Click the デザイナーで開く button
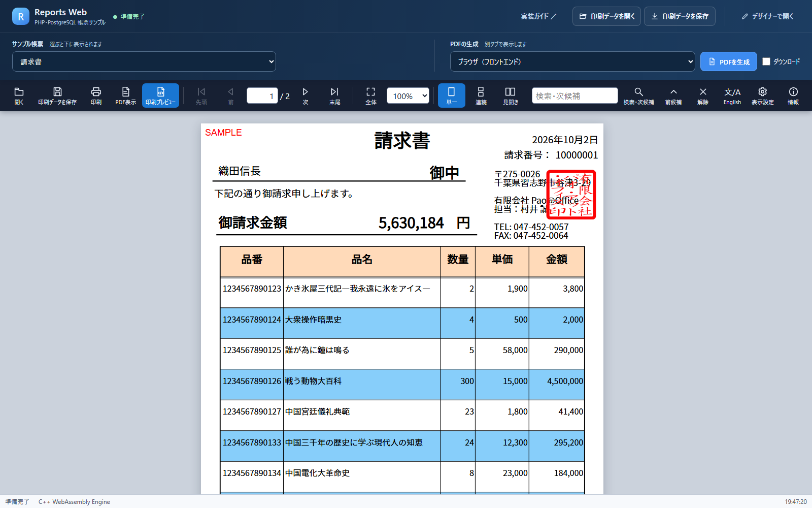The height and width of the screenshot is (508, 812). coord(767,16)
